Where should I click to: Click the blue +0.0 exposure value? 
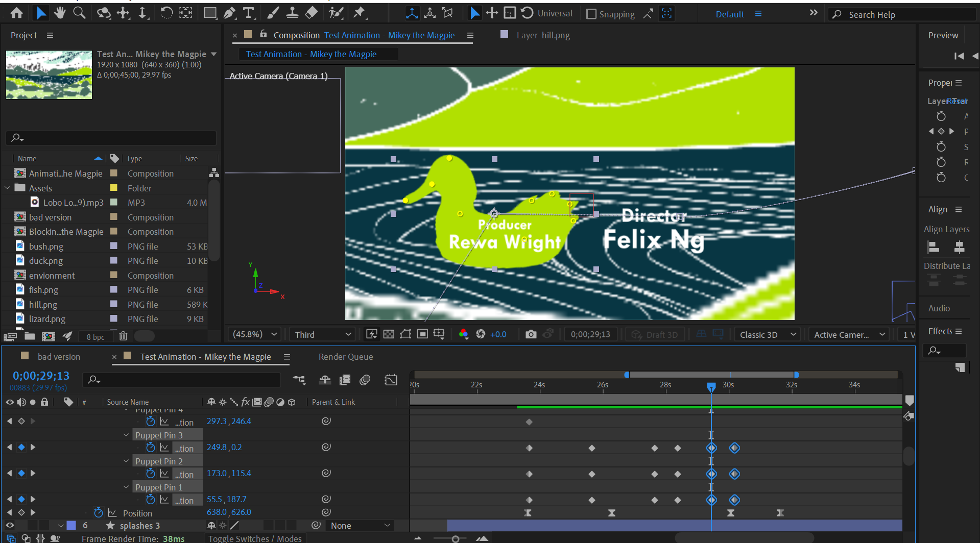[x=498, y=334]
